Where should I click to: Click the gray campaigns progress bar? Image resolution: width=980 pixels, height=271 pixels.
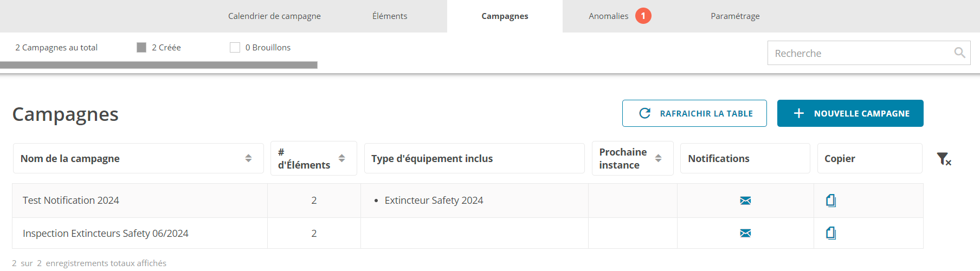(x=159, y=65)
